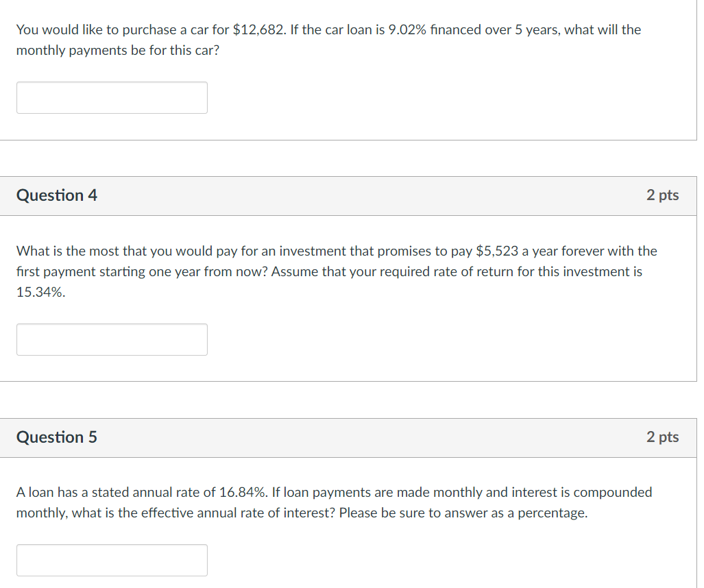The height and width of the screenshot is (588, 704).
Task: Select the Question 5 header
Action: click(x=57, y=437)
